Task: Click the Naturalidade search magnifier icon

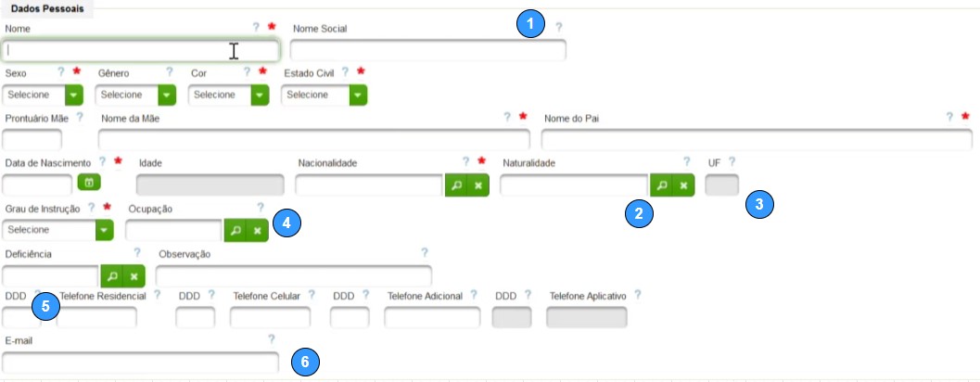Action: click(x=661, y=185)
